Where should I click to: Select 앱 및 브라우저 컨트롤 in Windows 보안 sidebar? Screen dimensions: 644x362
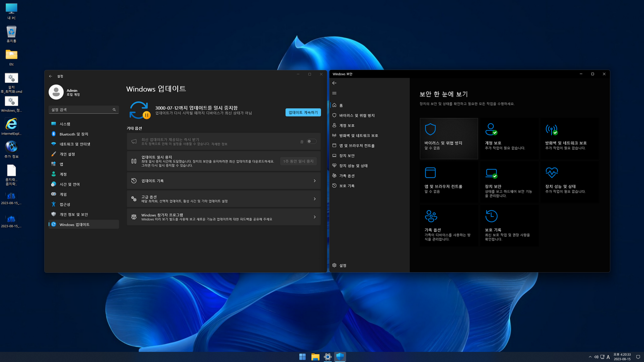369,146
